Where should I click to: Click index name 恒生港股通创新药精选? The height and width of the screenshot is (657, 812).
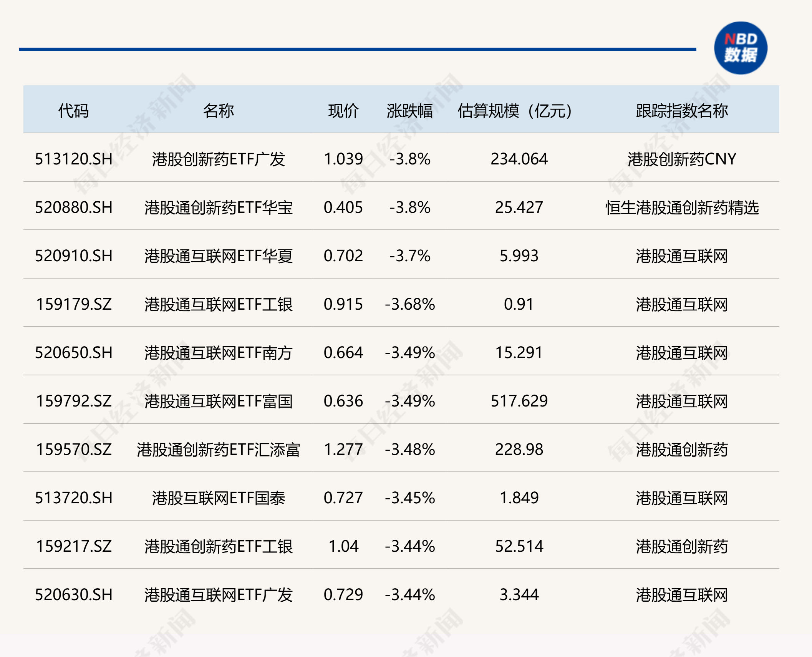(x=682, y=207)
